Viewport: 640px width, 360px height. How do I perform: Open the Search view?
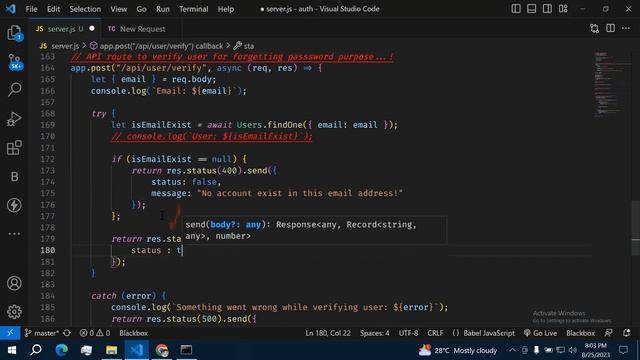pyautogui.click(x=14, y=89)
